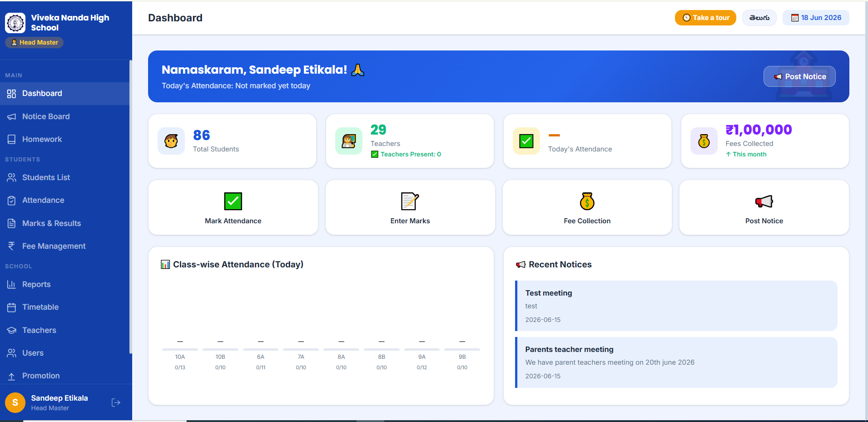Click the sidebar vertical scrollbar
The height and width of the screenshot is (422, 868).
(x=131, y=207)
